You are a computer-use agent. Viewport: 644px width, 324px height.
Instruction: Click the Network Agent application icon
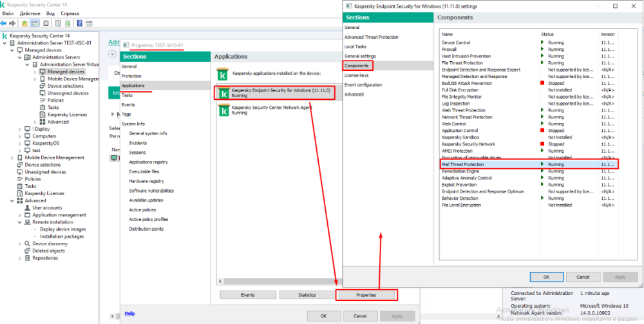pos(223,110)
